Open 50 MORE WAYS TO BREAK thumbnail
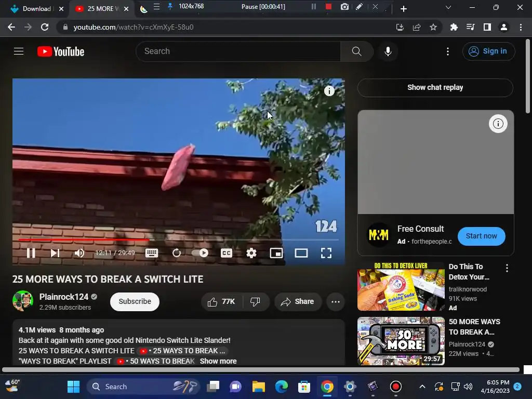Image resolution: width=532 pixels, height=399 pixels. click(401, 341)
